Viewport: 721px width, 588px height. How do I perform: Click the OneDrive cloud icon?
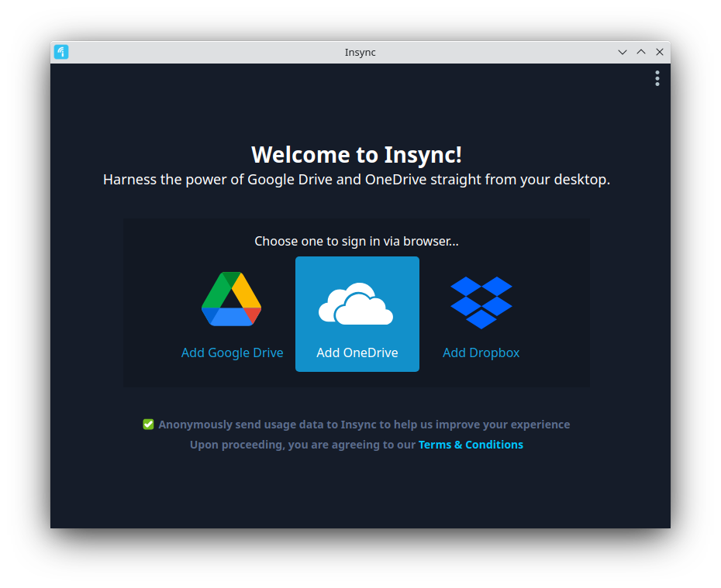(356, 304)
